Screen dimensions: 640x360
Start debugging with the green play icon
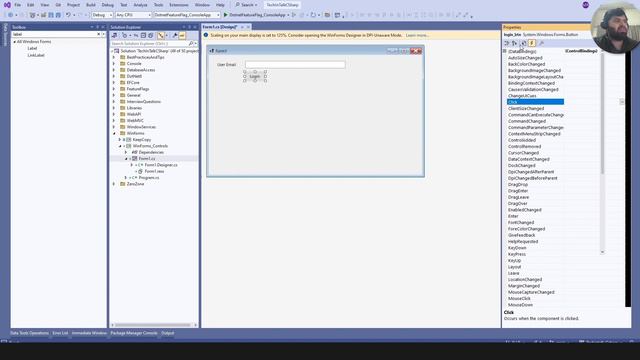(x=225, y=15)
